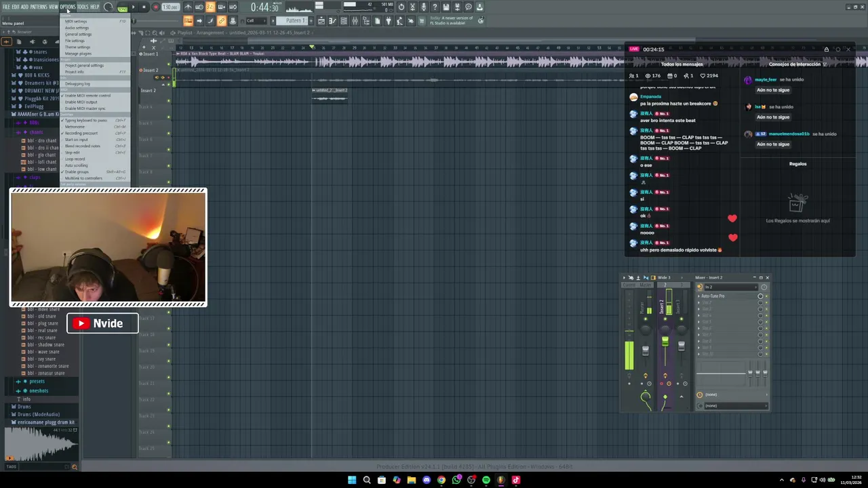This screenshot has height=488, width=868.
Task: Toggle Metronome option in Options menu
Action: 95,127
